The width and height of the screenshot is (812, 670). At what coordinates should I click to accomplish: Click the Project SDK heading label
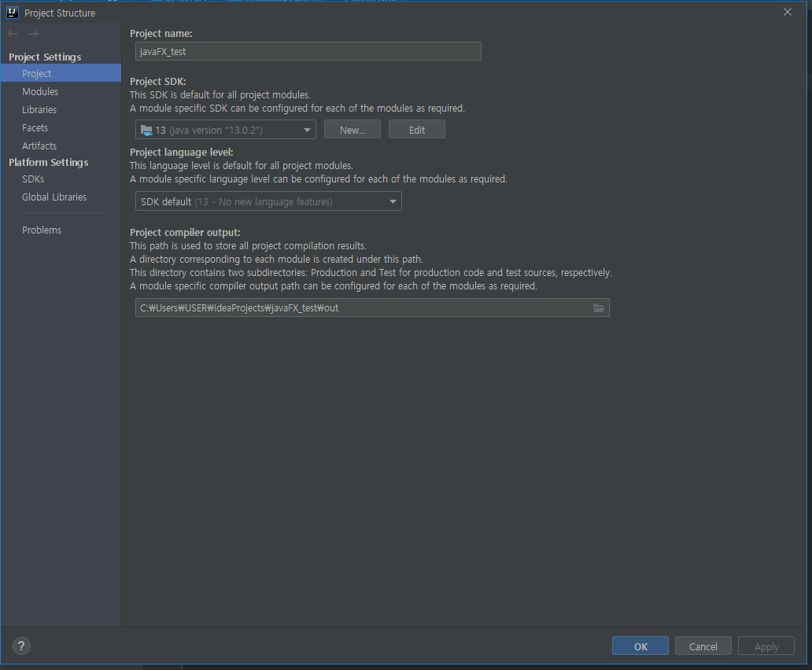point(158,81)
